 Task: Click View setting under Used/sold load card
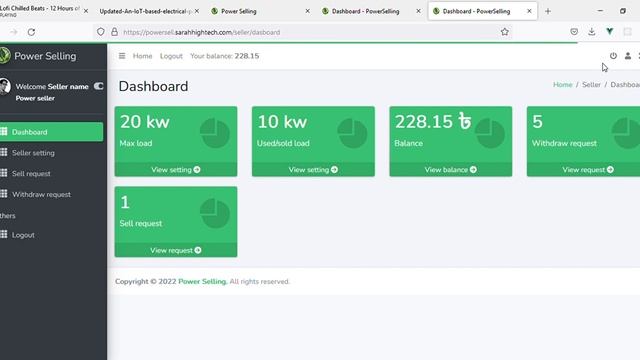click(x=313, y=169)
